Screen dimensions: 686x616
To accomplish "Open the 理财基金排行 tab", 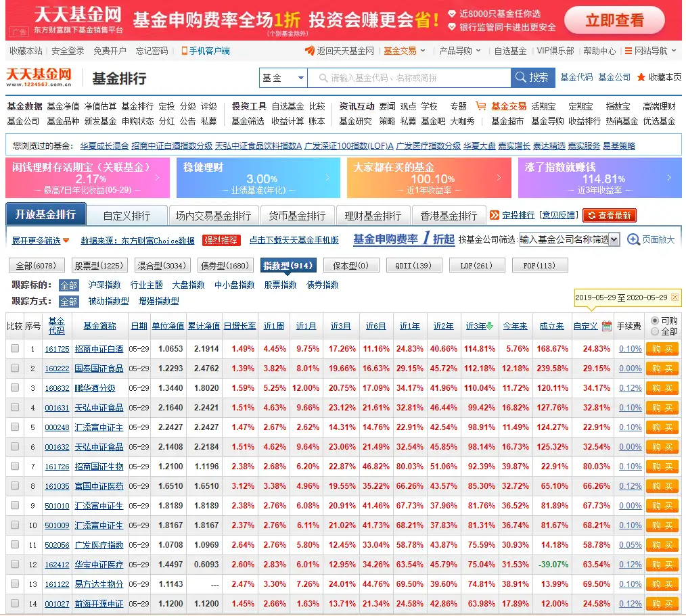I will pyautogui.click(x=373, y=216).
